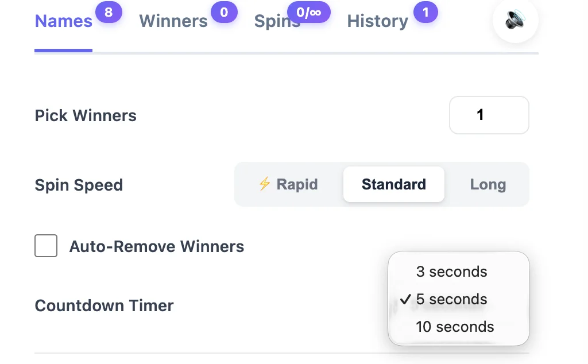Open the Names tab
This screenshot has width=588, height=364.
coord(63,21)
